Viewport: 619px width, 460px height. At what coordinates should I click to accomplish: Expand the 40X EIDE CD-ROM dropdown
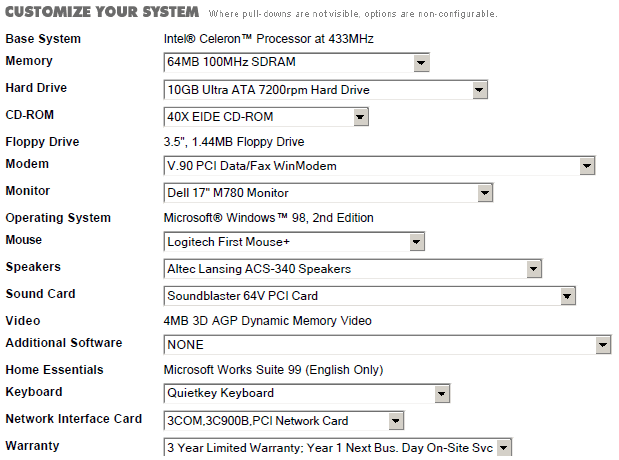[266, 117]
